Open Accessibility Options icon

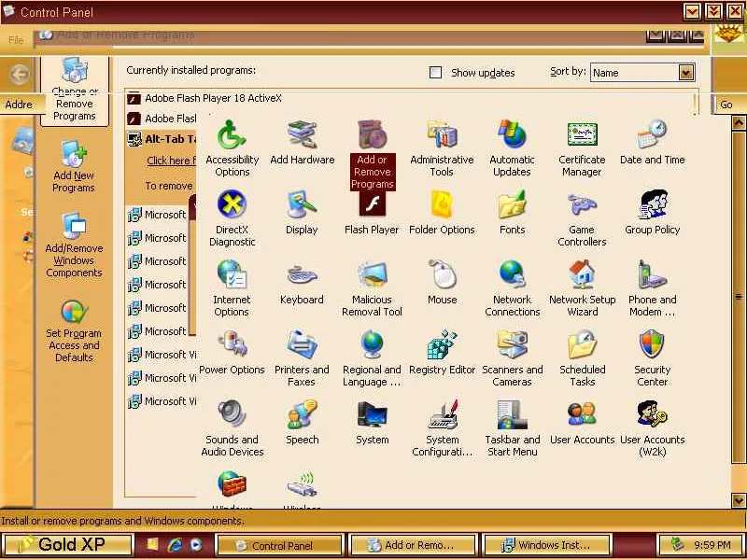click(x=232, y=147)
